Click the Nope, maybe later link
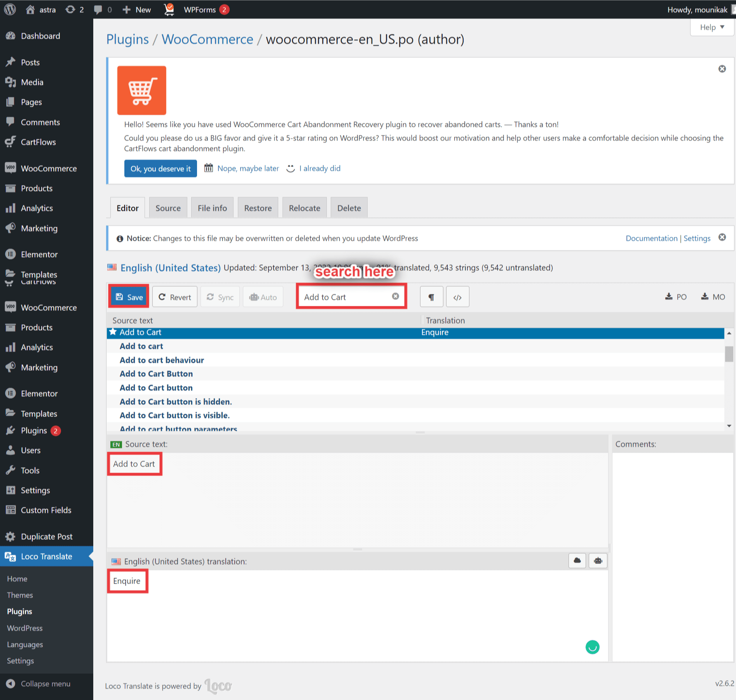The image size is (736, 700). pos(248,168)
